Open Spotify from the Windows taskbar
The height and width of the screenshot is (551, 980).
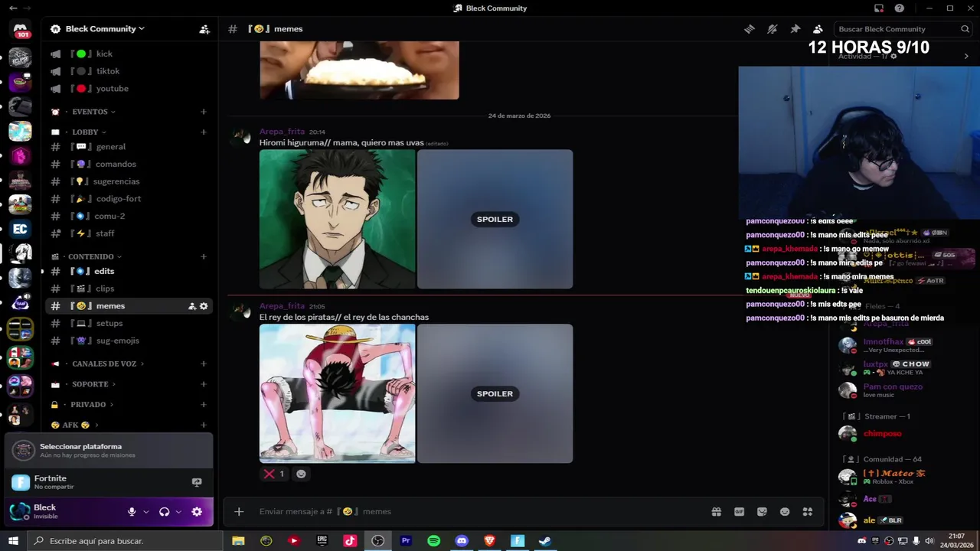434,541
